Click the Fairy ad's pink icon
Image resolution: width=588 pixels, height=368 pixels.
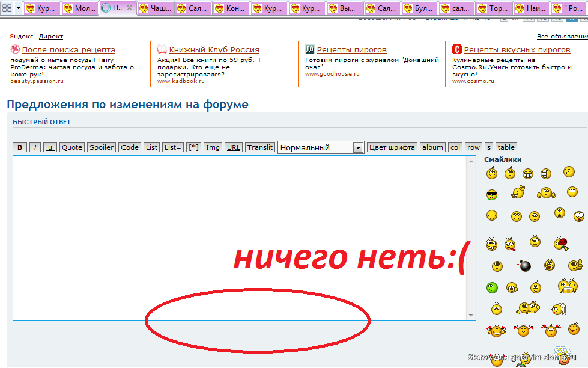tap(15, 49)
